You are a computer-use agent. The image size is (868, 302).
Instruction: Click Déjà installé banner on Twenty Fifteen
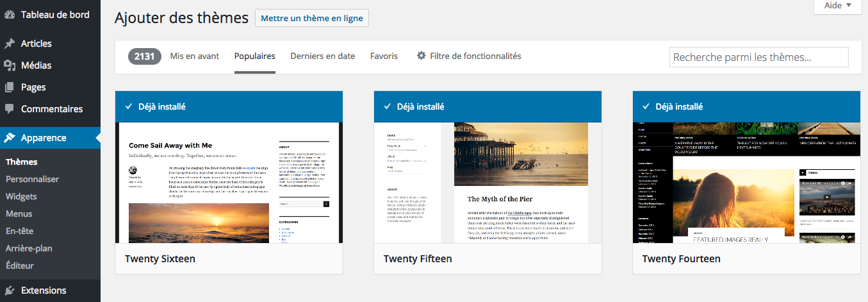click(487, 106)
